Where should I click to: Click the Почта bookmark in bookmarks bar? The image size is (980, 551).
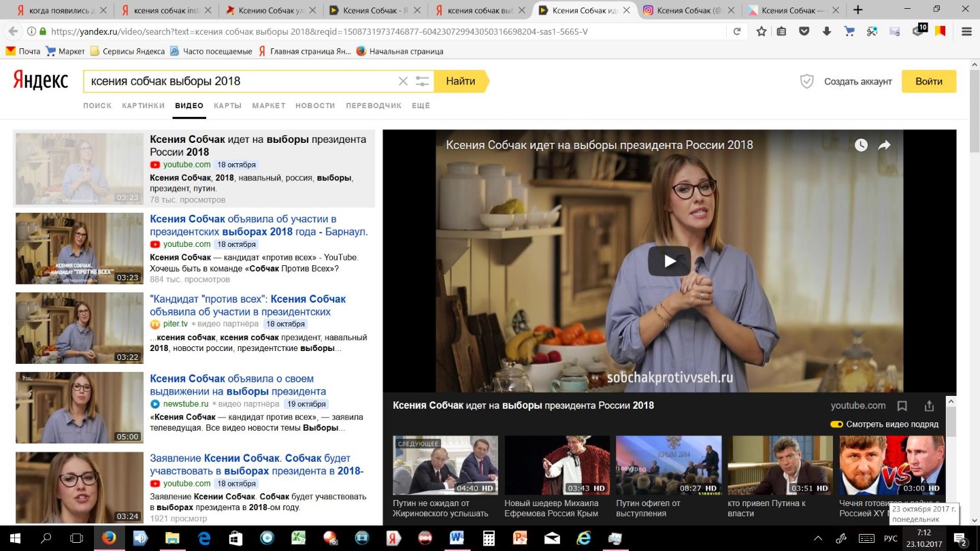click(x=22, y=51)
